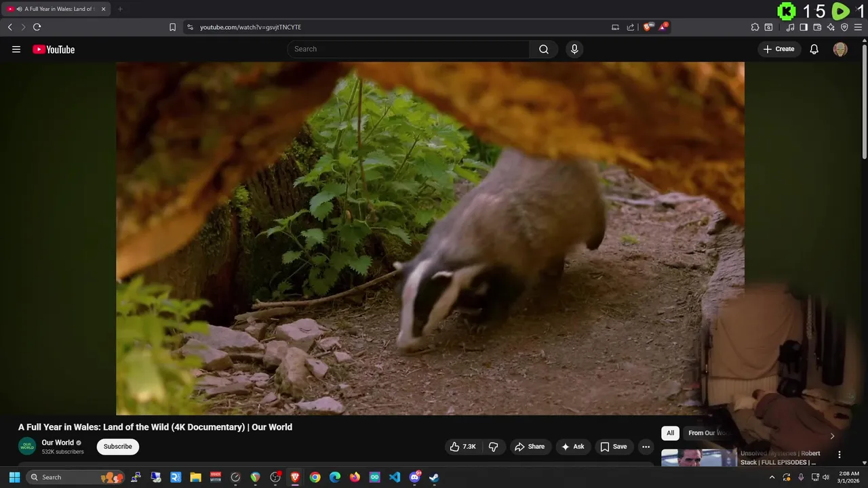Focus the YouTube search field
The image size is (868, 488).
(408, 49)
